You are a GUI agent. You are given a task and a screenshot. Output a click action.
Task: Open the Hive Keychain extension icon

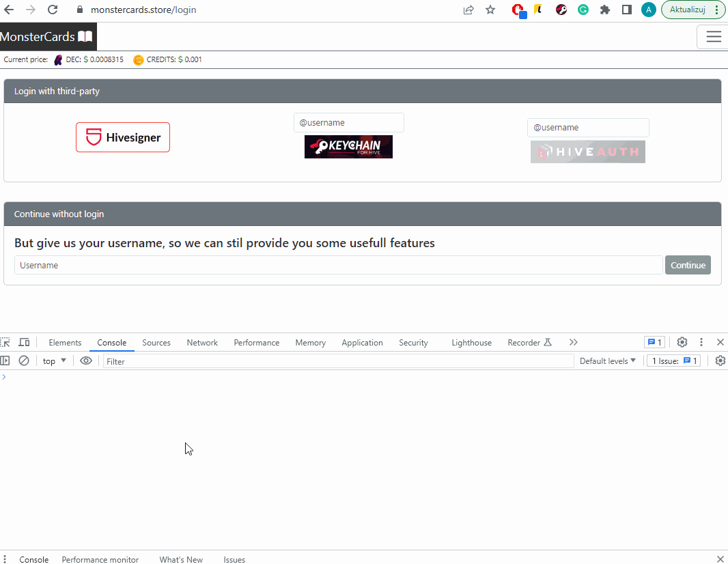pyautogui.click(x=561, y=10)
